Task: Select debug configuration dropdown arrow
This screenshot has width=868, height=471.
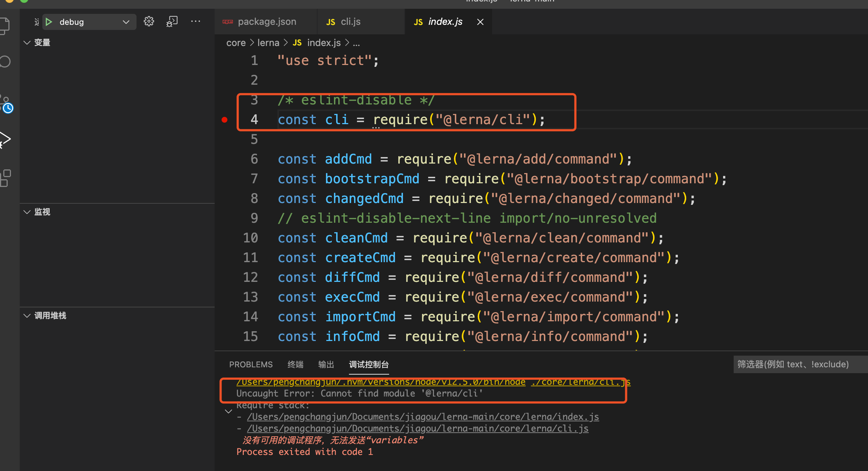Action: point(126,22)
